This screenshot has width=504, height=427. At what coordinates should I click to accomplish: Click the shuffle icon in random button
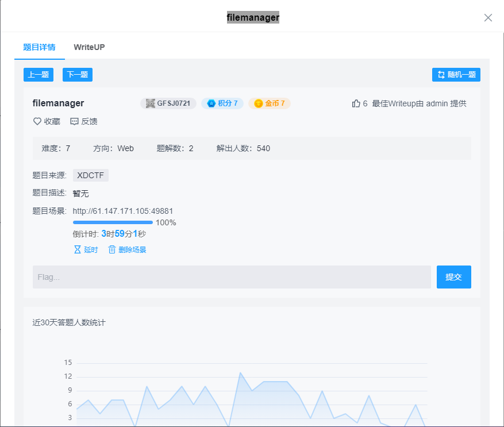click(x=441, y=75)
